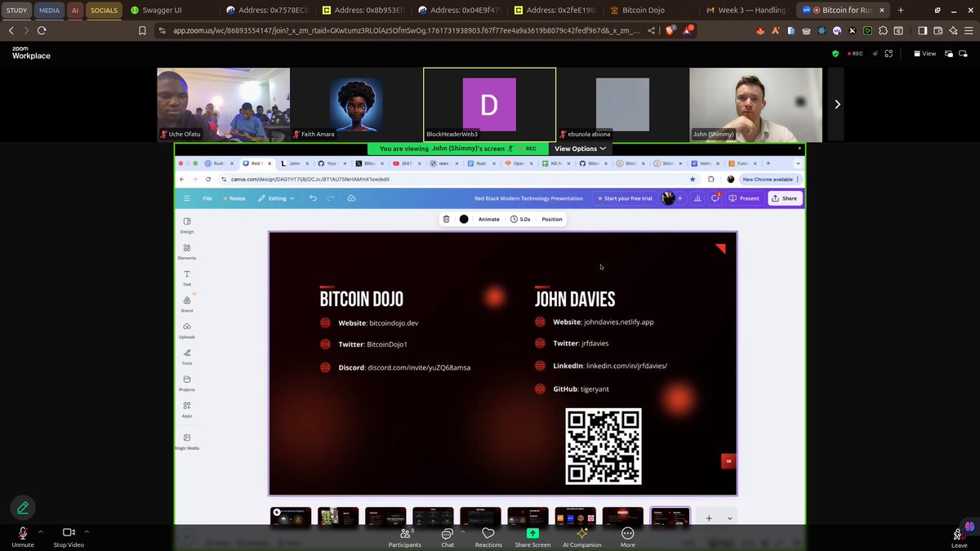The image size is (980, 551).
Task: Expand chat options arrow beside Chat
Action: coord(462,531)
